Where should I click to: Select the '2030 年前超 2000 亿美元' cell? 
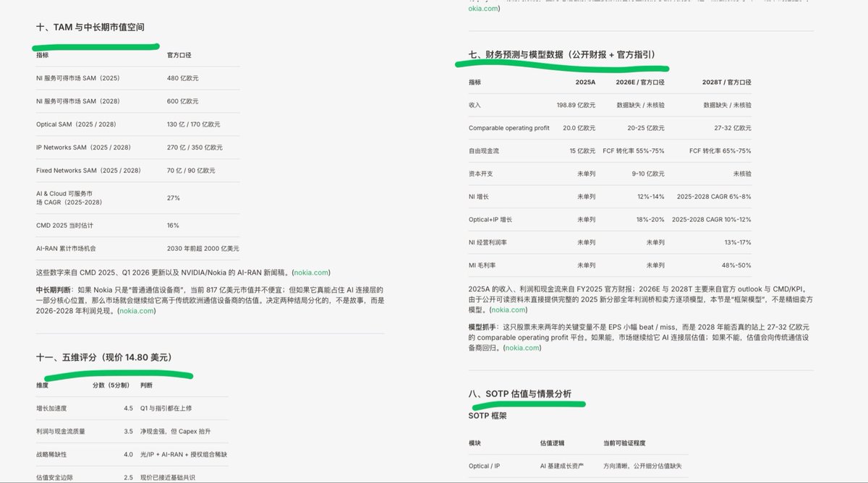203,248
